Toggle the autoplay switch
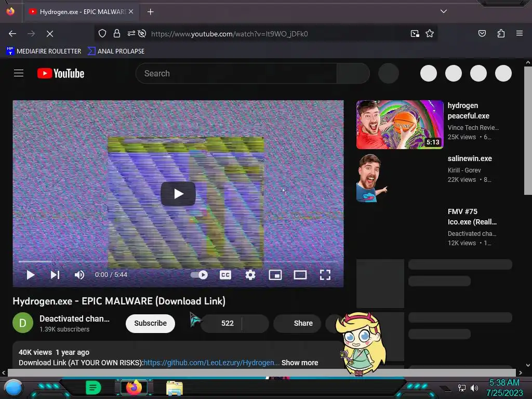The width and height of the screenshot is (532, 399). pyautogui.click(x=199, y=275)
